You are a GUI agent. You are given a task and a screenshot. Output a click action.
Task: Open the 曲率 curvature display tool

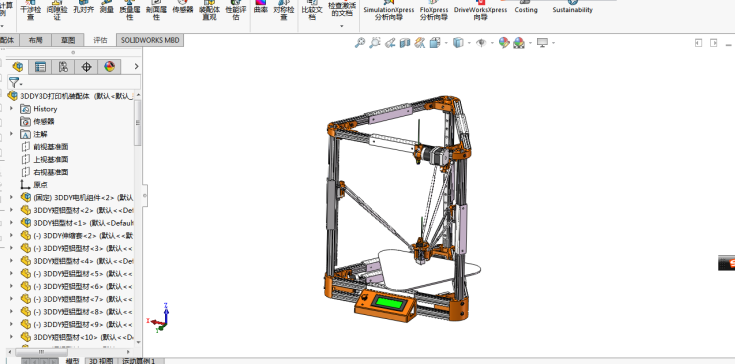261,7
